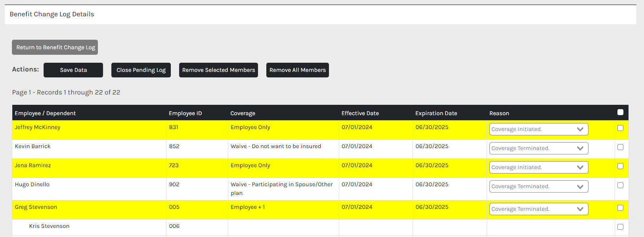Screen dimensions: 644x237
Task: Click the Employee / Dependent column header
Action: [45, 113]
